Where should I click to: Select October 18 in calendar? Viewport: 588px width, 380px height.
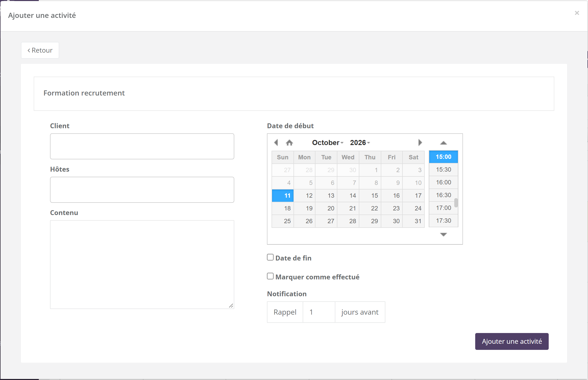click(x=283, y=208)
